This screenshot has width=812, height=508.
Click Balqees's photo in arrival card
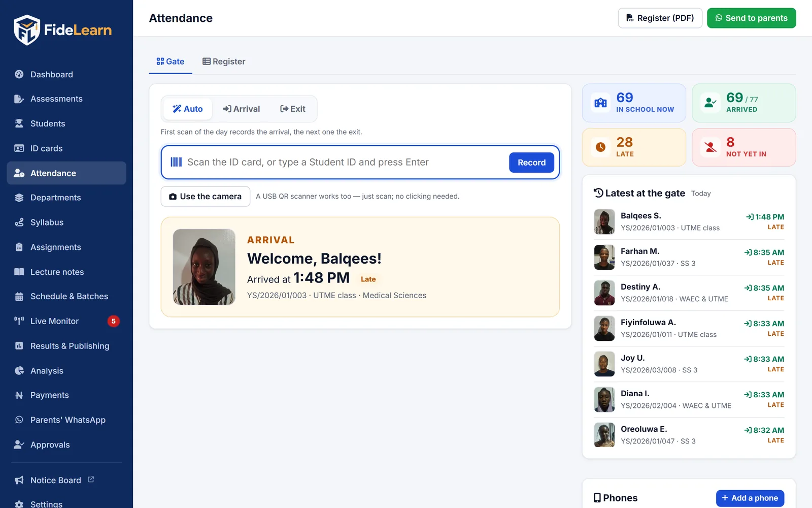(x=204, y=267)
